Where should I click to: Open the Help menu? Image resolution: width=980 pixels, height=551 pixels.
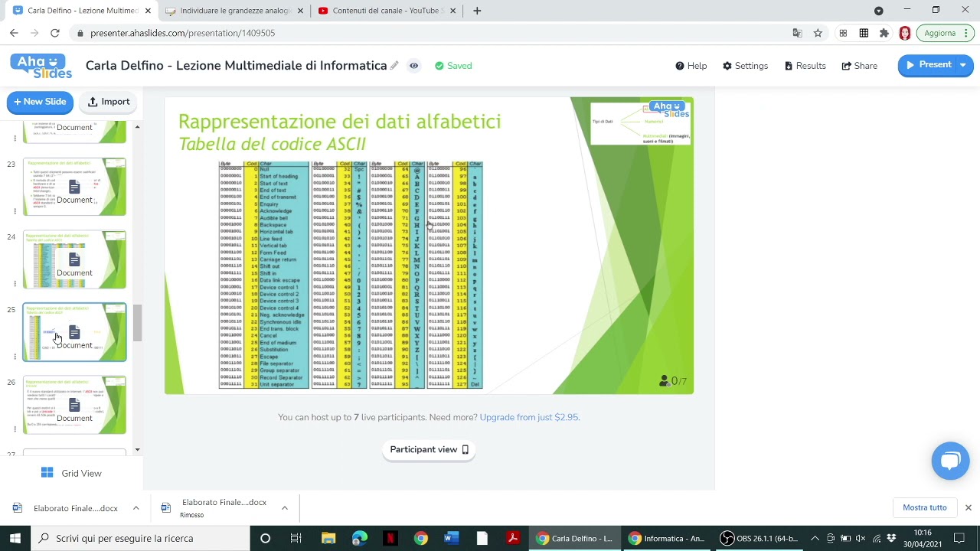pos(691,66)
